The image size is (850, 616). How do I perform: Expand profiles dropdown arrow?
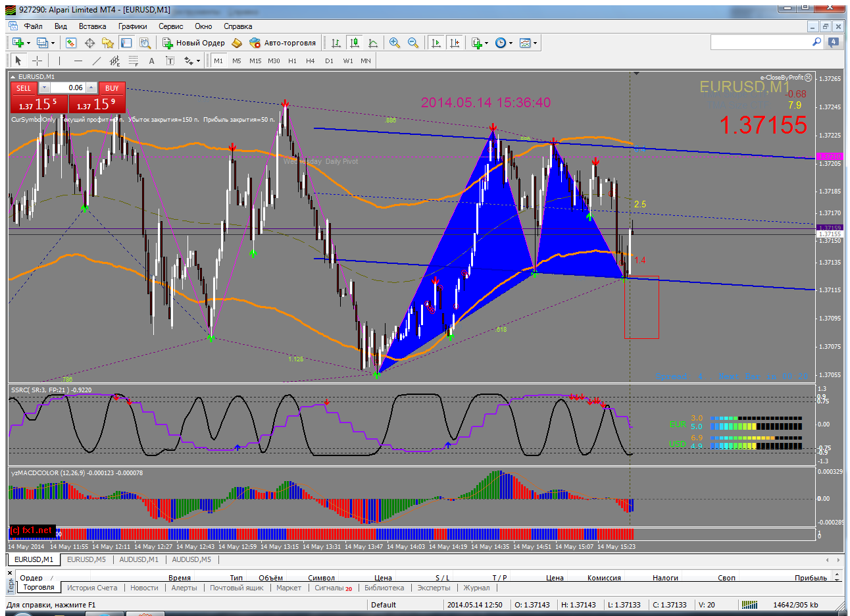pos(53,43)
